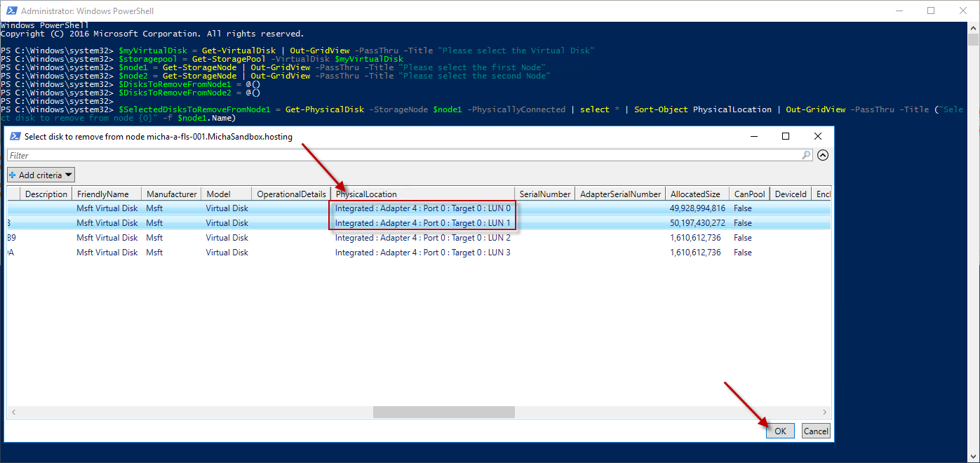Viewport: 980px width, 463px height.
Task: Collapse the filter panel with round chevron button
Action: [823, 155]
